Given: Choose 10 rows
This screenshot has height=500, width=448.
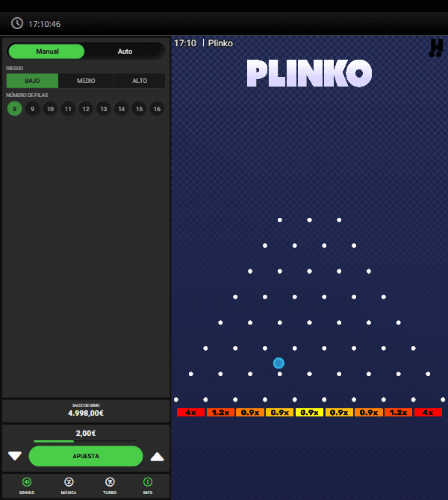Looking at the screenshot, I should coord(50,109).
